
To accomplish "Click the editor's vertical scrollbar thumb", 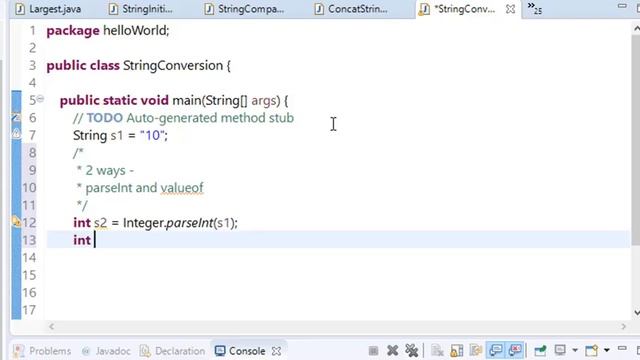I will tap(636, 139).
